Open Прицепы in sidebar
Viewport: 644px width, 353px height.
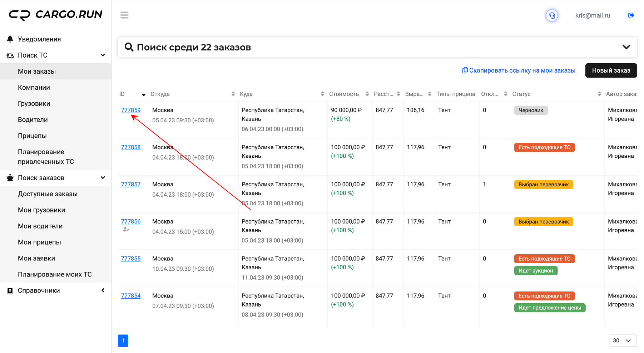[56, 136]
